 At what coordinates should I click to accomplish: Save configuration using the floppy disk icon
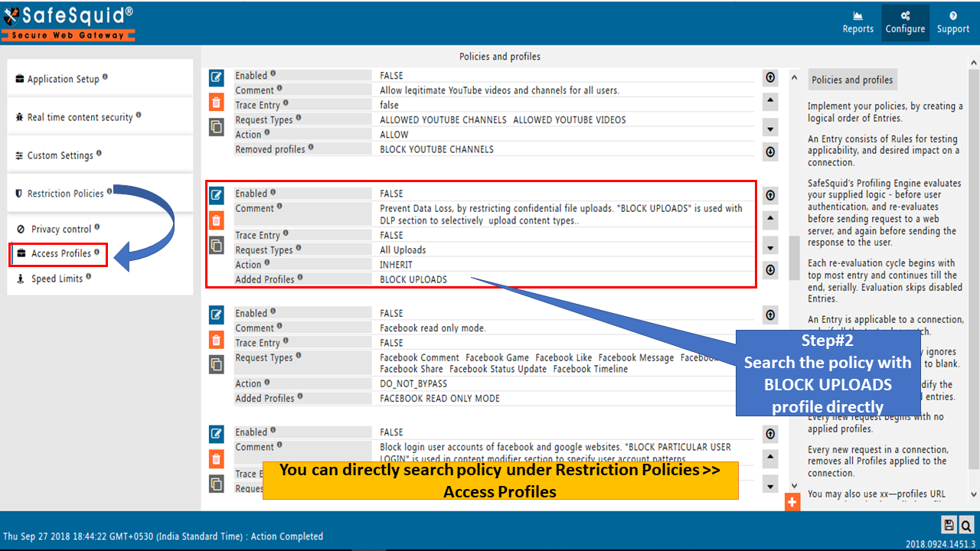[949, 524]
